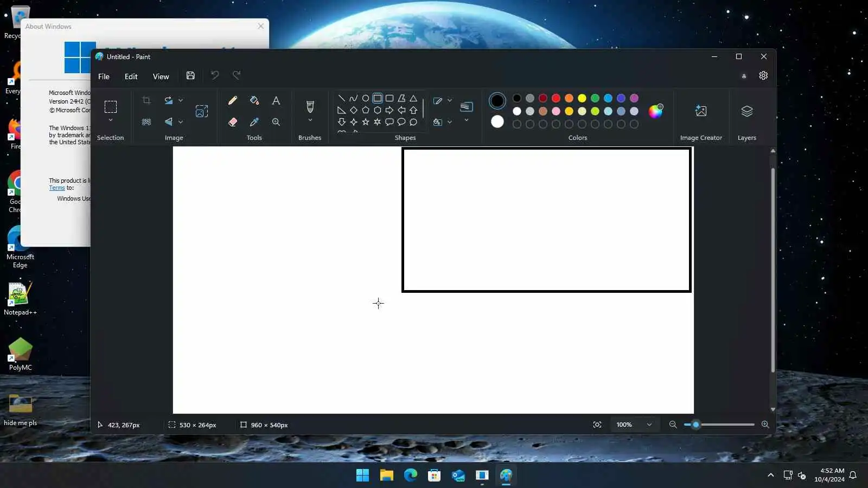
Task: Select the Eraser tool
Action: click(233, 122)
